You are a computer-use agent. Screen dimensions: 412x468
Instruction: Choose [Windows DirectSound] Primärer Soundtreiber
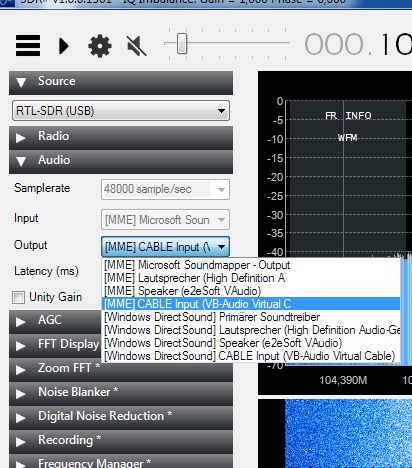tap(251, 317)
